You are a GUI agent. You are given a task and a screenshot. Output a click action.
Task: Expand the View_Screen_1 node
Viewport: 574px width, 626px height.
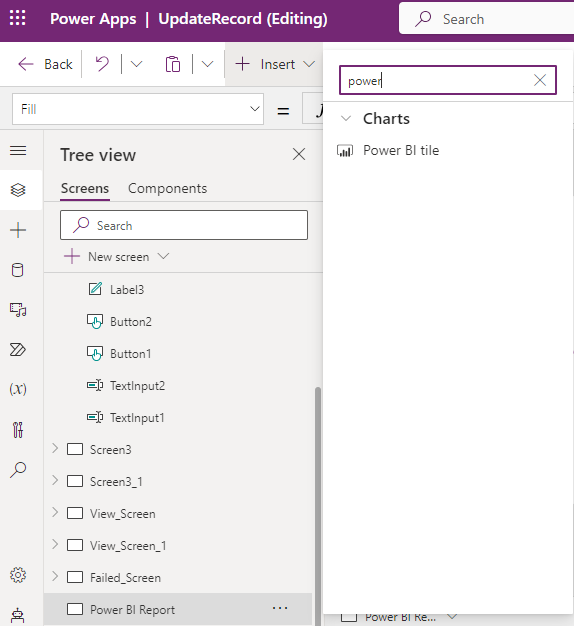point(55,545)
